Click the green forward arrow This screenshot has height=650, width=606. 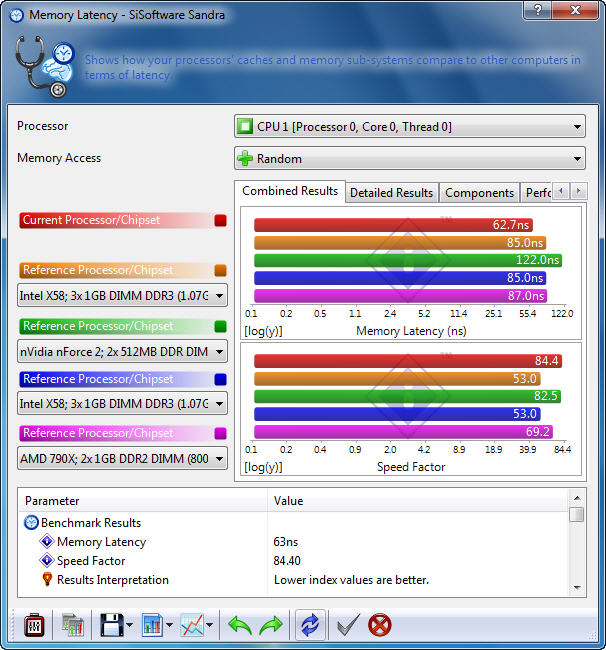coord(271,625)
